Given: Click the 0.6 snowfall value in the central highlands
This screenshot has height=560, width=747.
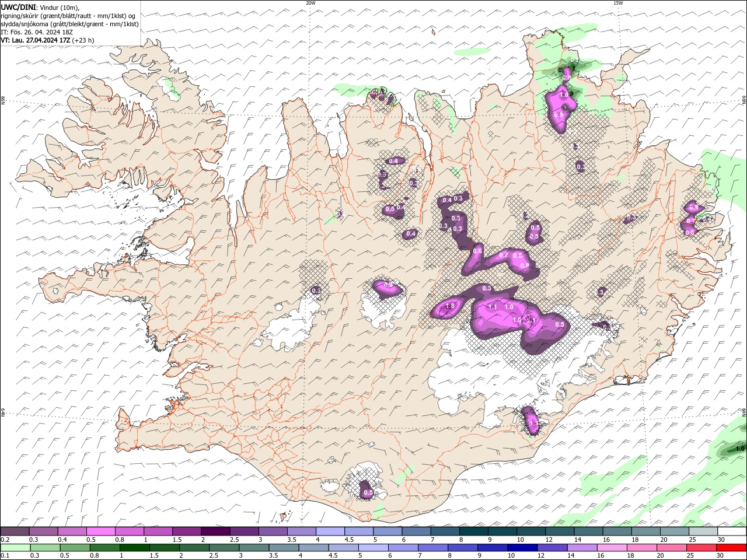Looking at the screenshot, I should 477,251.
